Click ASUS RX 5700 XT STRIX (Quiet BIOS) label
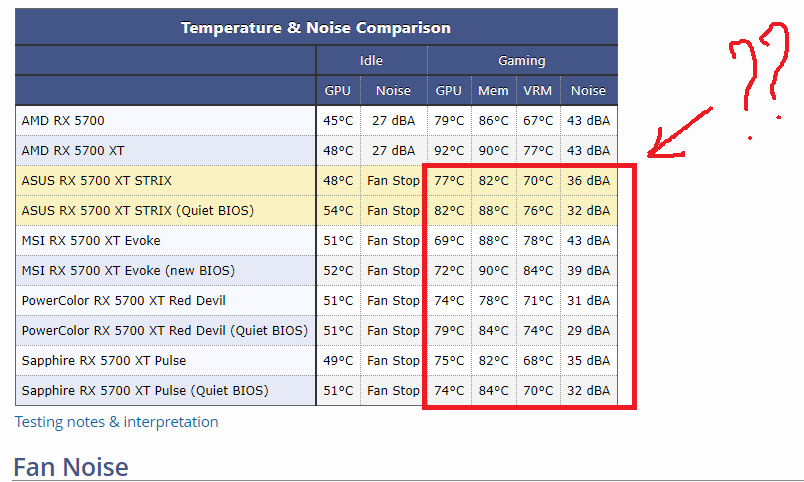 137,211
